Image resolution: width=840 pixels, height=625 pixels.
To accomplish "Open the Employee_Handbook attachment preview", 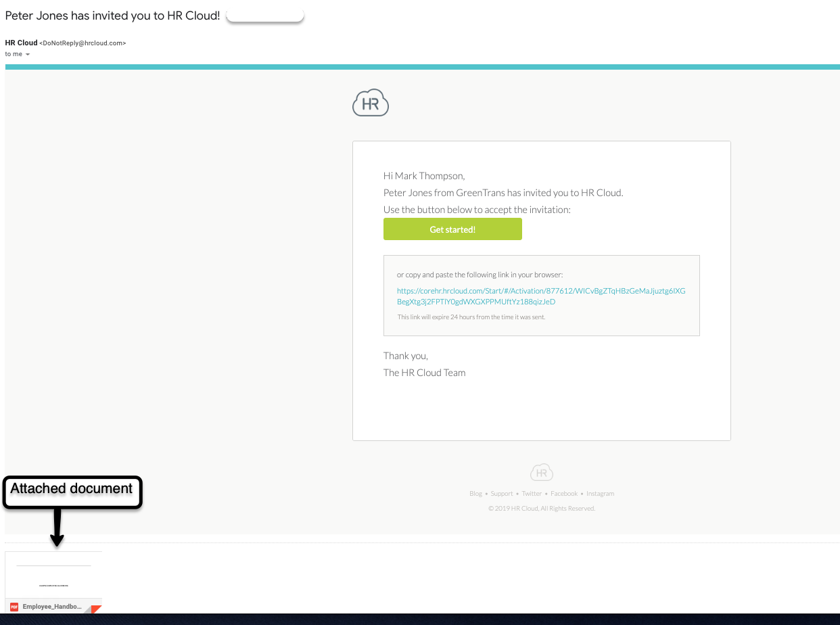I will point(53,575).
